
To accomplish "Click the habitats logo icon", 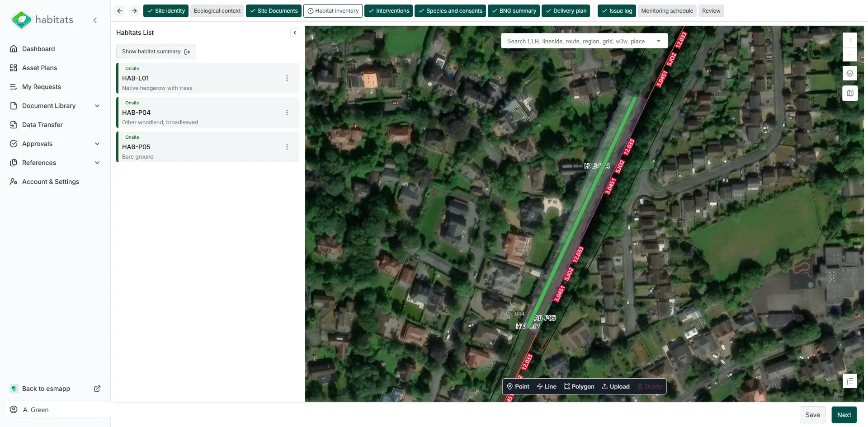I will [21, 20].
